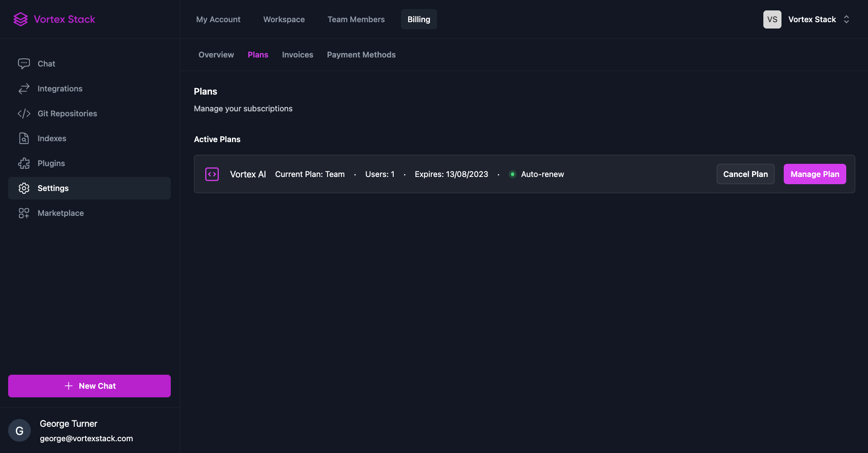Screen dimensions: 868x453
Task: Click the Plans page heading
Action: pyautogui.click(x=206, y=91)
